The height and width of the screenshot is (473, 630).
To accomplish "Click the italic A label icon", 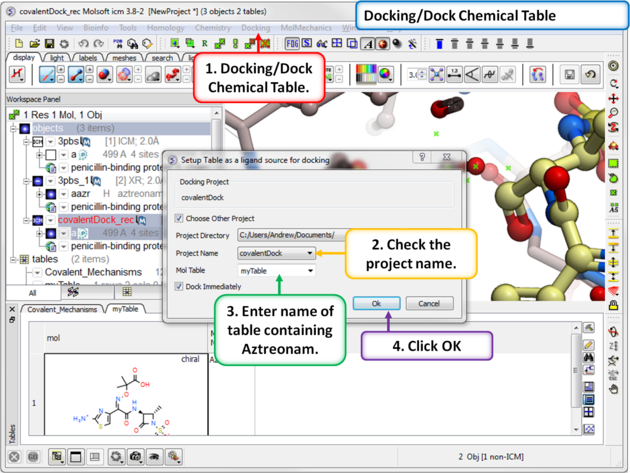I will 368,44.
